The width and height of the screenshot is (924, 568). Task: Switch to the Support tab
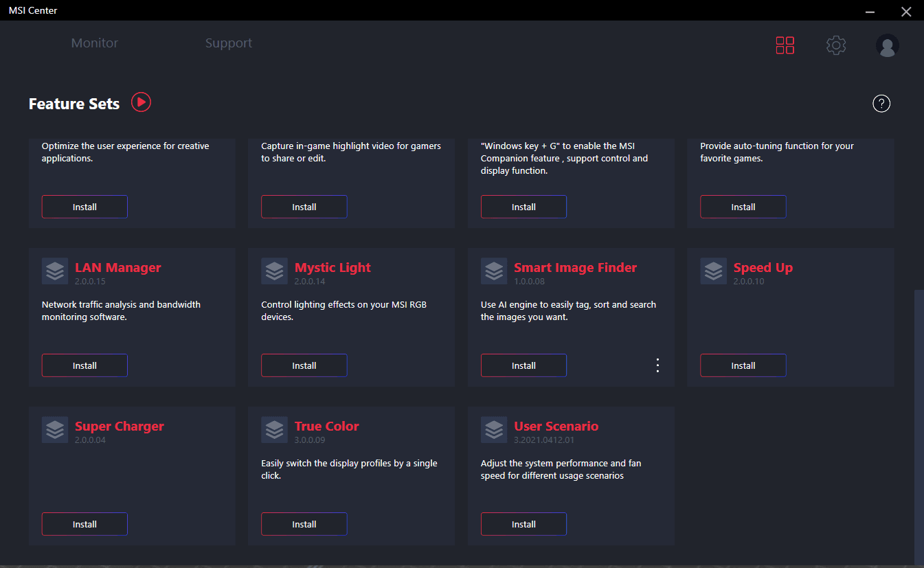[x=229, y=43]
